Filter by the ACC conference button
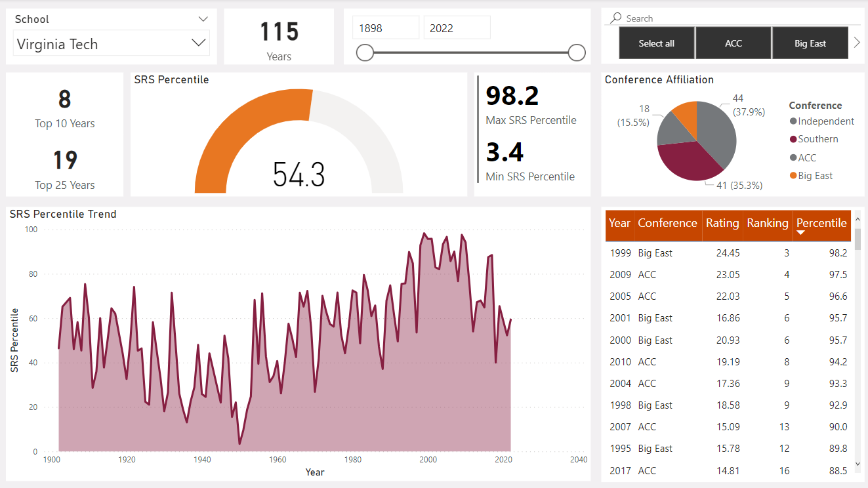868x488 pixels. coord(734,43)
